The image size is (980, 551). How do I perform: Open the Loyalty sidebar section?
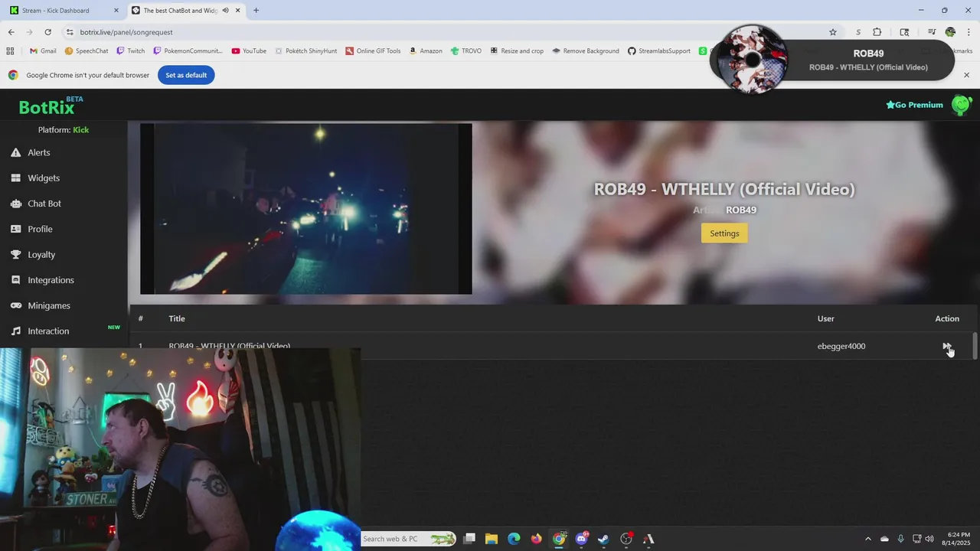pos(41,254)
